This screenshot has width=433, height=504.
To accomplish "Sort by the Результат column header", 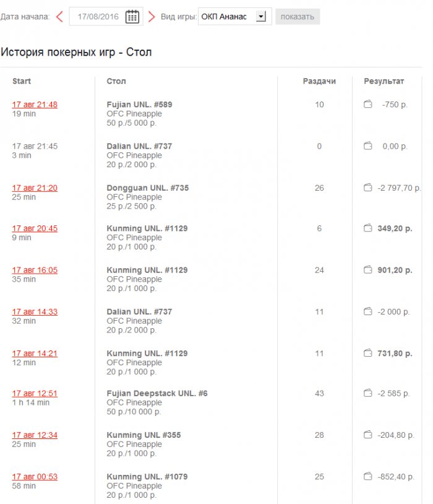I will (384, 81).
